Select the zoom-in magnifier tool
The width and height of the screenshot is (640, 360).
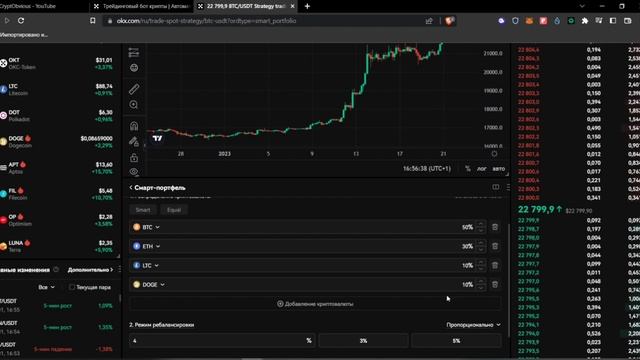click(x=134, y=105)
